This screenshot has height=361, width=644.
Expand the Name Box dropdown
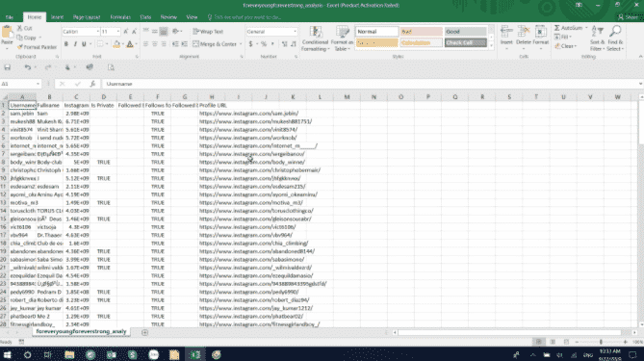click(38, 84)
